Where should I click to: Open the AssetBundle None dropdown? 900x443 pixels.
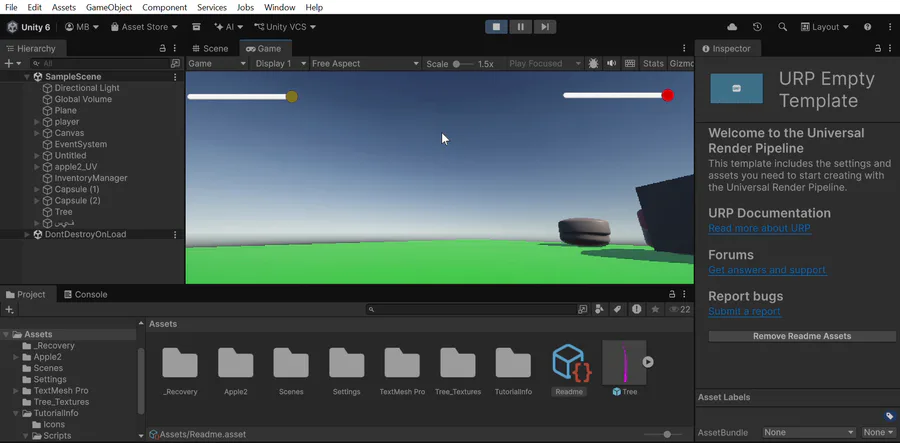point(809,432)
